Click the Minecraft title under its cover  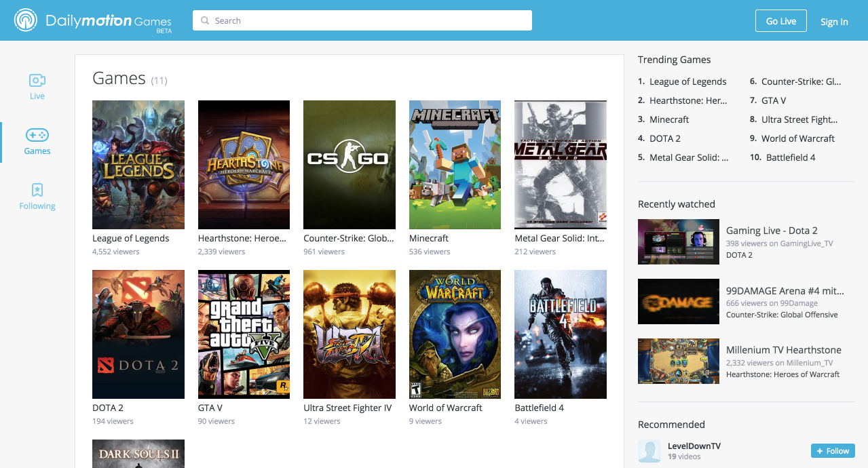(x=429, y=238)
